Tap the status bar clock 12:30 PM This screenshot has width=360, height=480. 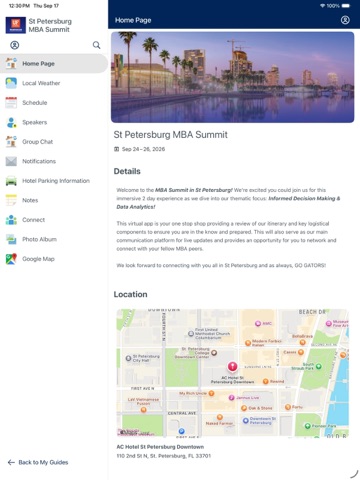click(x=19, y=6)
